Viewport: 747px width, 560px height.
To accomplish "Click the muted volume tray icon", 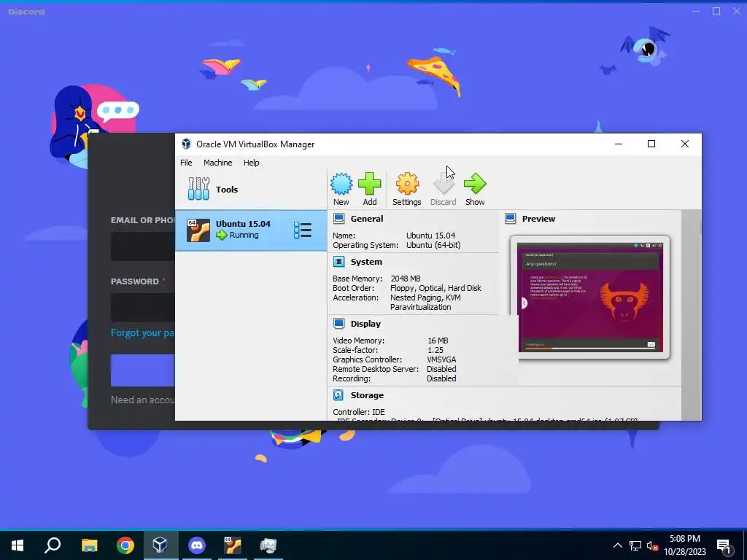I will click(652, 545).
